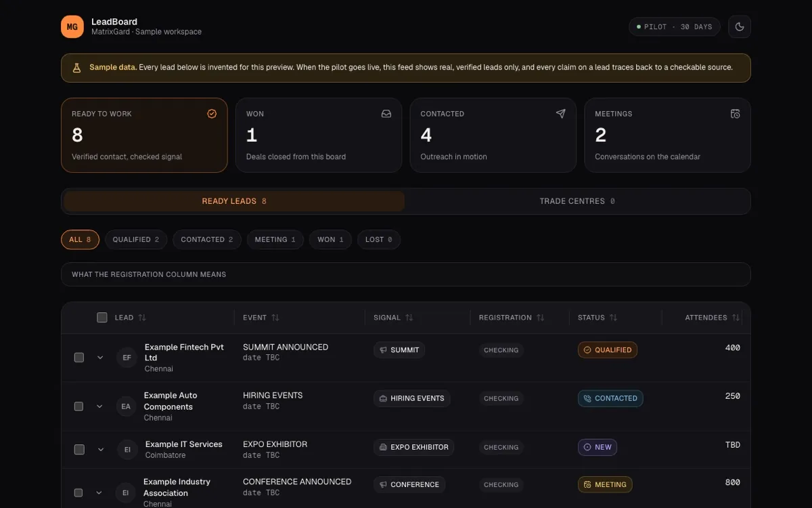Image resolution: width=812 pixels, height=508 pixels.
Task: Switch to the Trade Centres tab
Action: (577, 201)
